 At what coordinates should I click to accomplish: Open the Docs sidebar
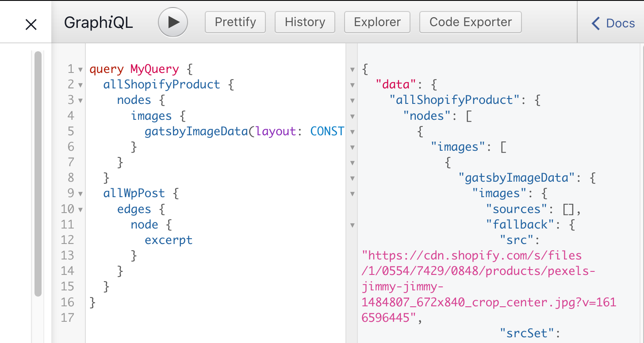613,23
